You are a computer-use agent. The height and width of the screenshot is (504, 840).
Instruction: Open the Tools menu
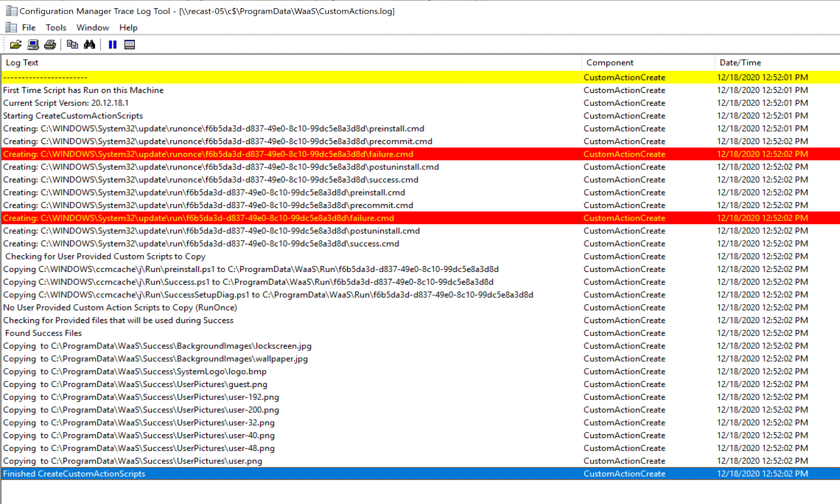tap(56, 27)
